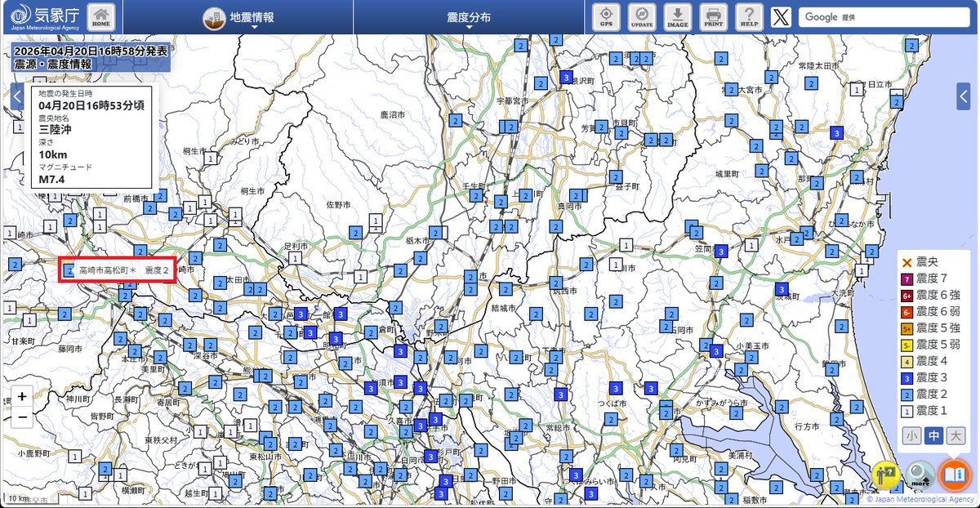The width and height of the screenshot is (980, 508).
Task: Click the 震度1 marker near 佐野市
Action: tap(376, 220)
